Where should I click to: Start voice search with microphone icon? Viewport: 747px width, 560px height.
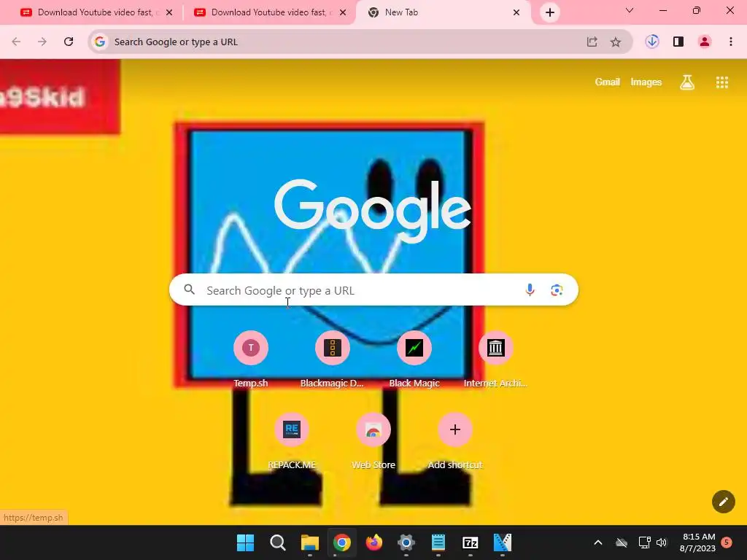[530, 289]
